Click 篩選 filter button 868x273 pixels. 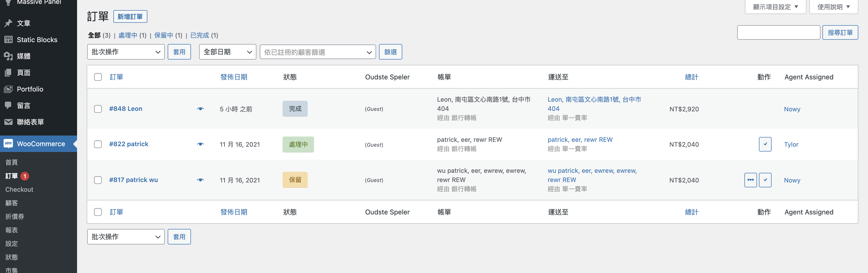[x=390, y=52]
